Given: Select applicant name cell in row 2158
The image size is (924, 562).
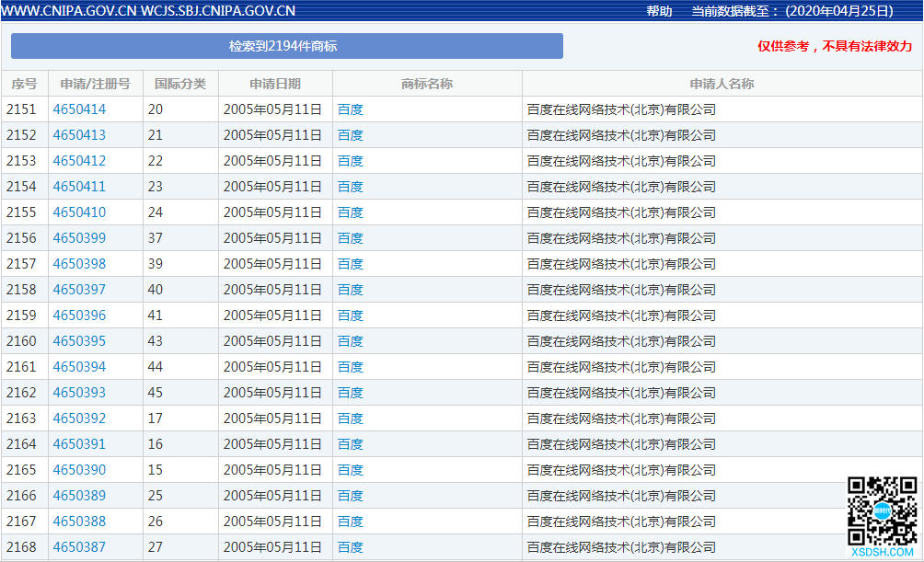Looking at the screenshot, I should click(722, 290).
